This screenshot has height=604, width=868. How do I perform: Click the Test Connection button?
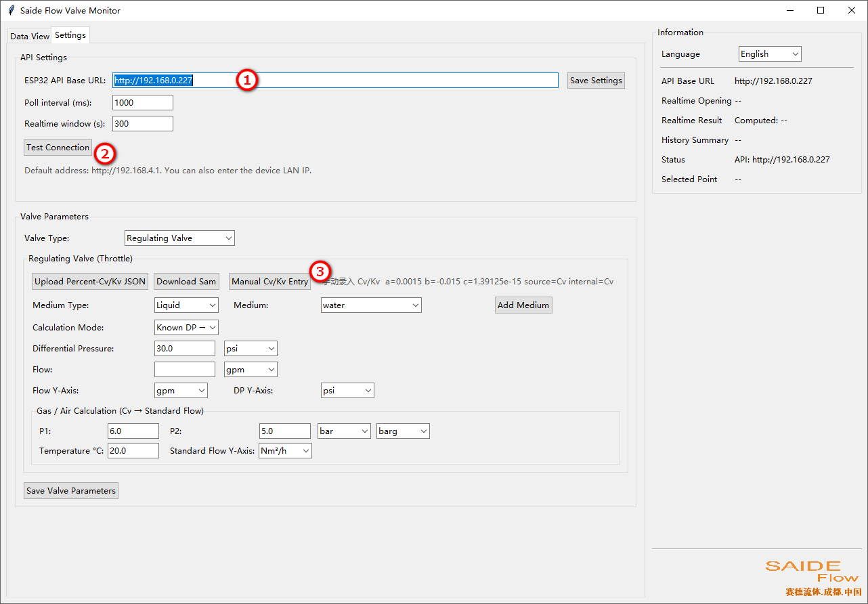[x=58, y=148]
